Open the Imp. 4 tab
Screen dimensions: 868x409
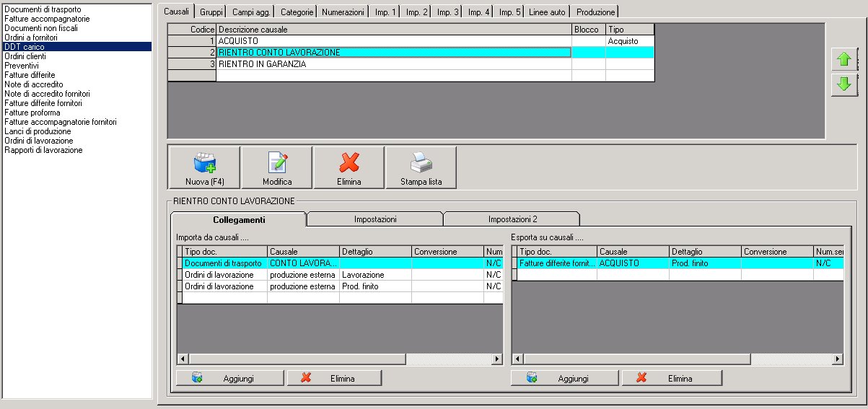[479, 12]
